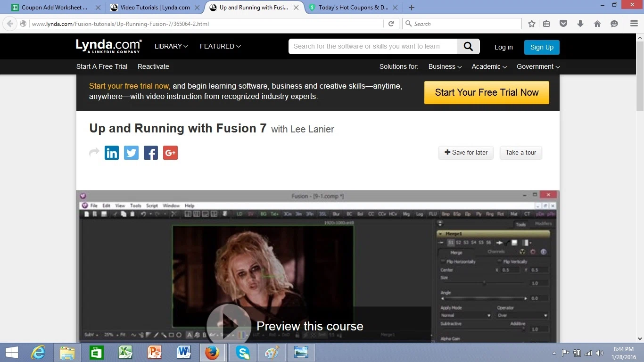644x362 pixels.
Task: Open PowerPoint from the taskbar
Action: point(155,352)
